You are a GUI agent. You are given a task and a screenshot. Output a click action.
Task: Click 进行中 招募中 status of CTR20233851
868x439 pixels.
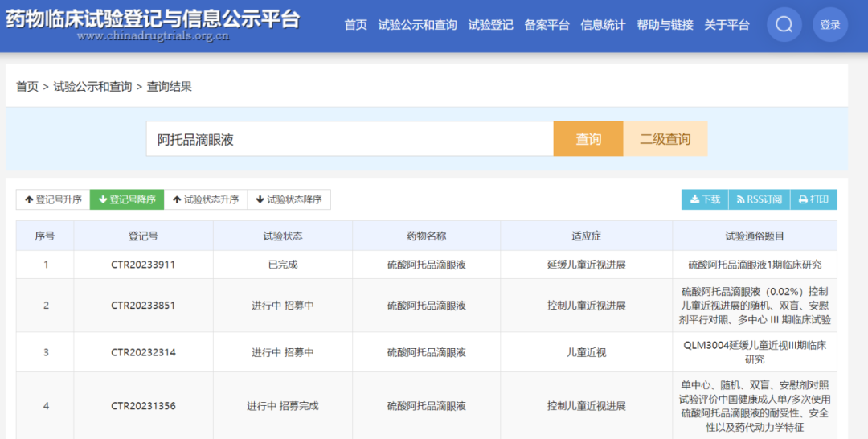coord(283,305)
